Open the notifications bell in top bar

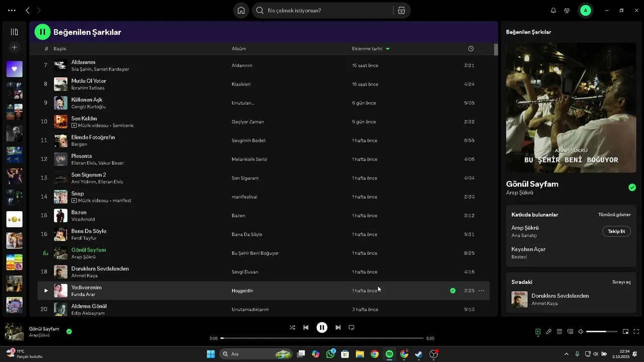point(553,11)
